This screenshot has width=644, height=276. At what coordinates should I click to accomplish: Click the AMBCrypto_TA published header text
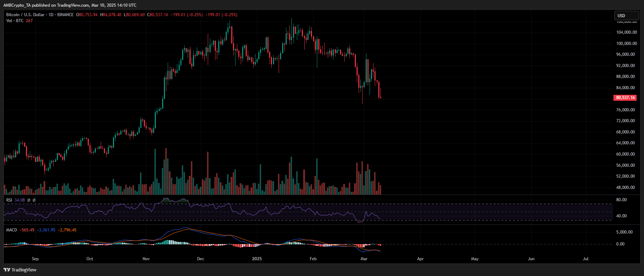pyautogui.click(x=70, y=5)
